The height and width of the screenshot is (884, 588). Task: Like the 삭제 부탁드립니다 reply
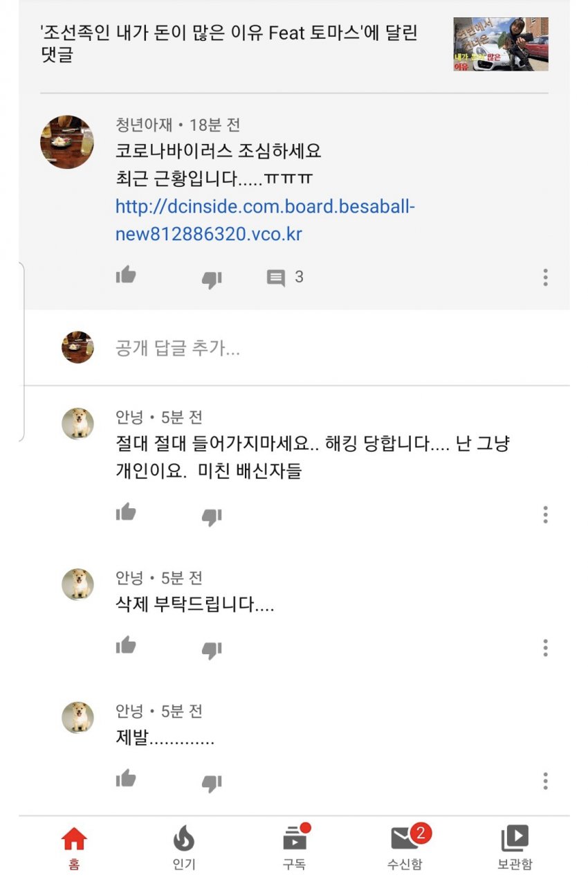(126, 646)
